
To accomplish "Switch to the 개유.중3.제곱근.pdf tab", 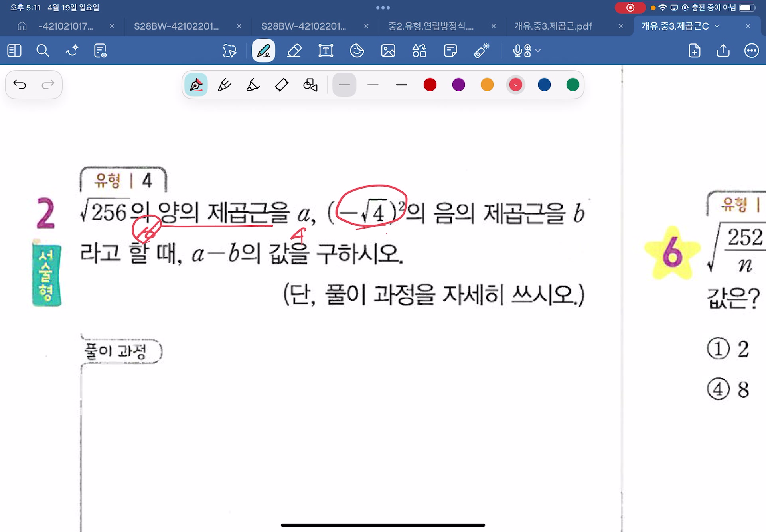I will point(553,26).
